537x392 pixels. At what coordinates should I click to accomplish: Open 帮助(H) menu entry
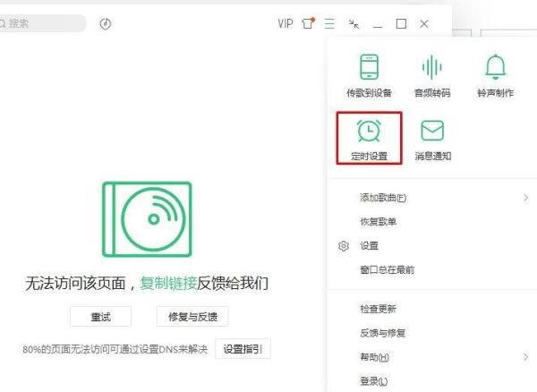(374, 357)
